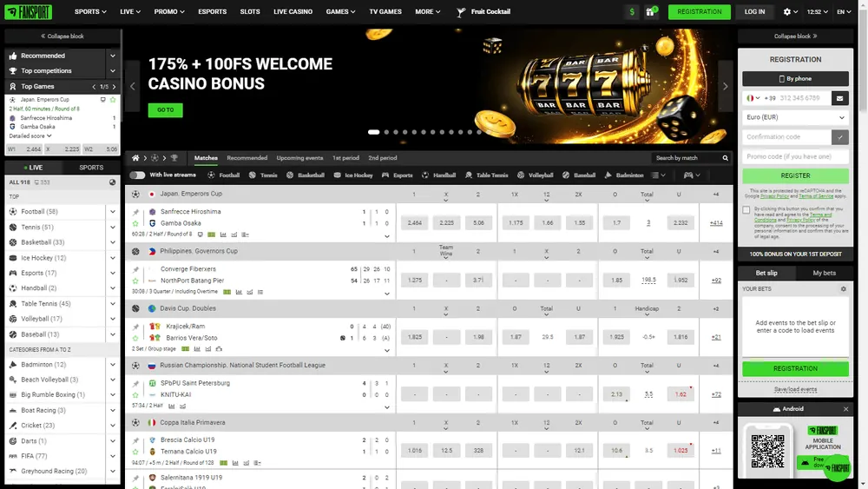Open the settings gear menu
This screenshot has width=868, height=489.
coord(790,11)
